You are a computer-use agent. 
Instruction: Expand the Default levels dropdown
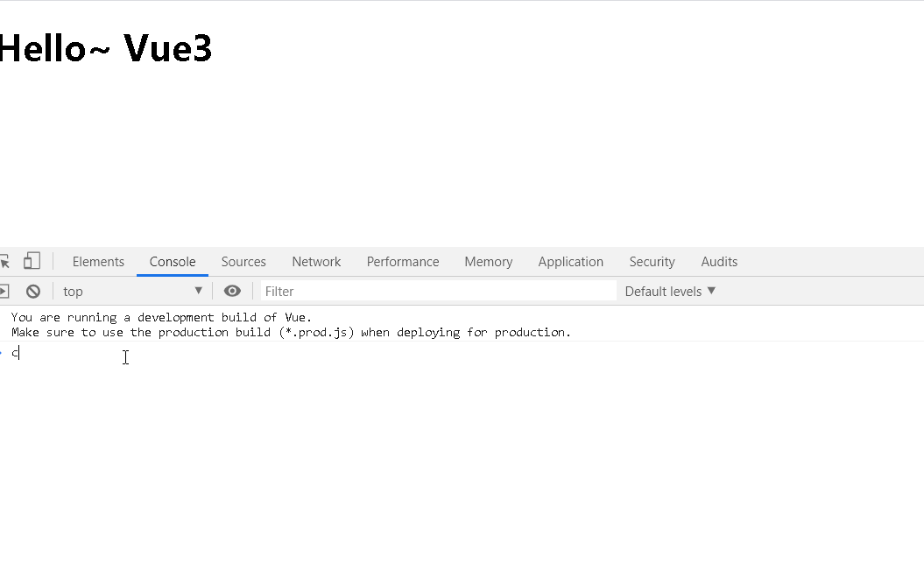(670, 291)
